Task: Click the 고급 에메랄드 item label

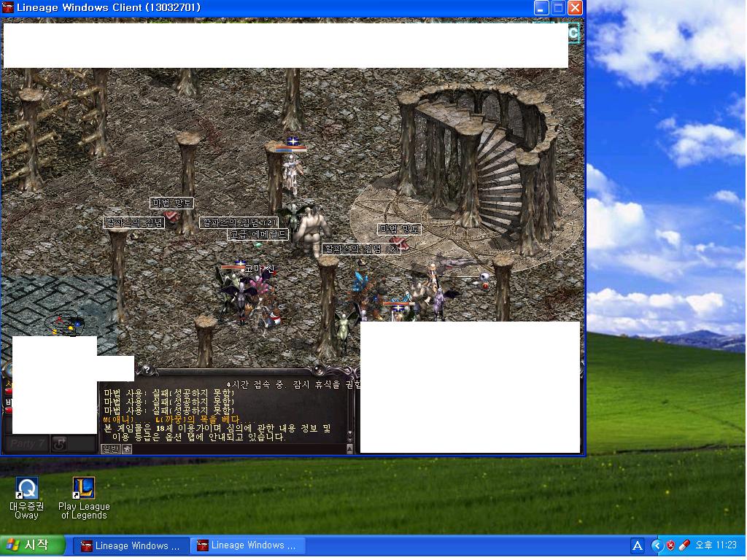Action: pos(258,235)
